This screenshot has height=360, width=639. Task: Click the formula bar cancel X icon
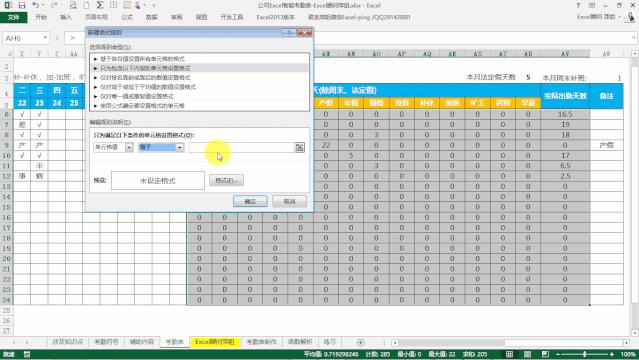coord(73,38)
